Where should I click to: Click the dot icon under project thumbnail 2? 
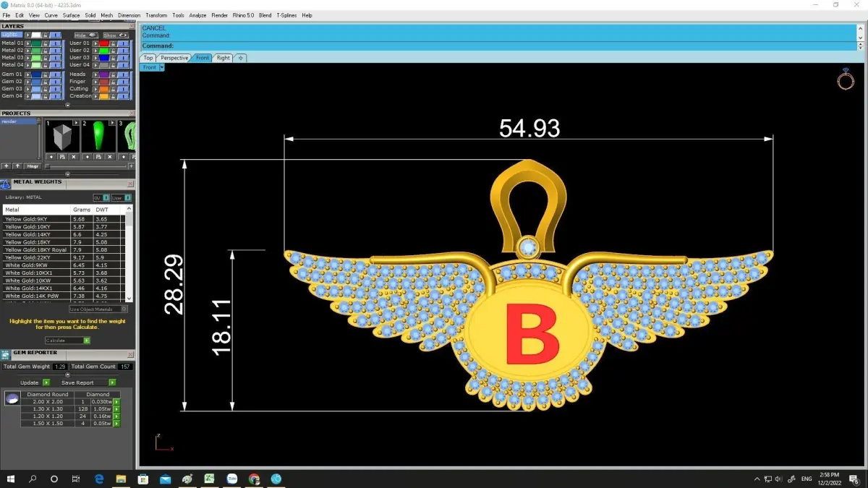[88, 157]
